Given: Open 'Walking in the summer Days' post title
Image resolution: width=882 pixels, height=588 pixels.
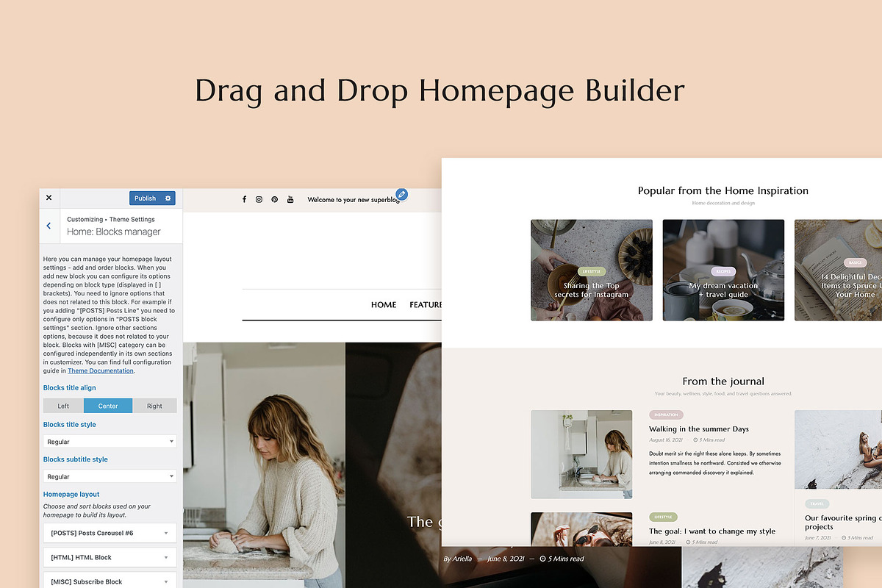Looking at the screenshot, I should [699, 429].
